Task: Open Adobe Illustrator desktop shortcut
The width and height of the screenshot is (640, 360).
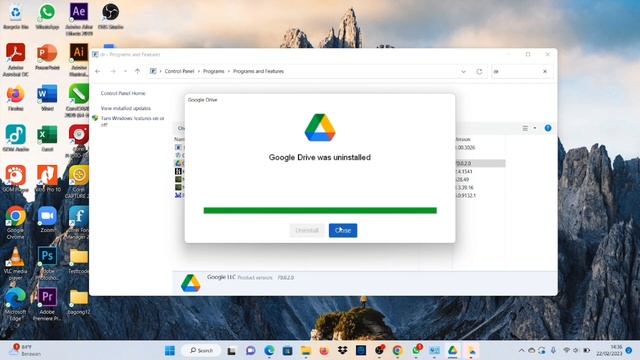Action: 79,60
